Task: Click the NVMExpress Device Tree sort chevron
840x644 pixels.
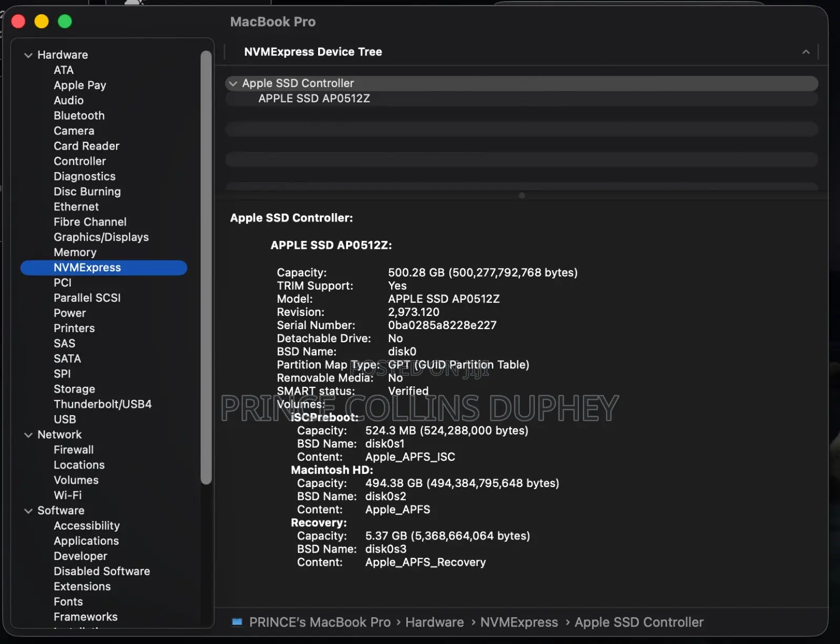Action: click(806, 52)
